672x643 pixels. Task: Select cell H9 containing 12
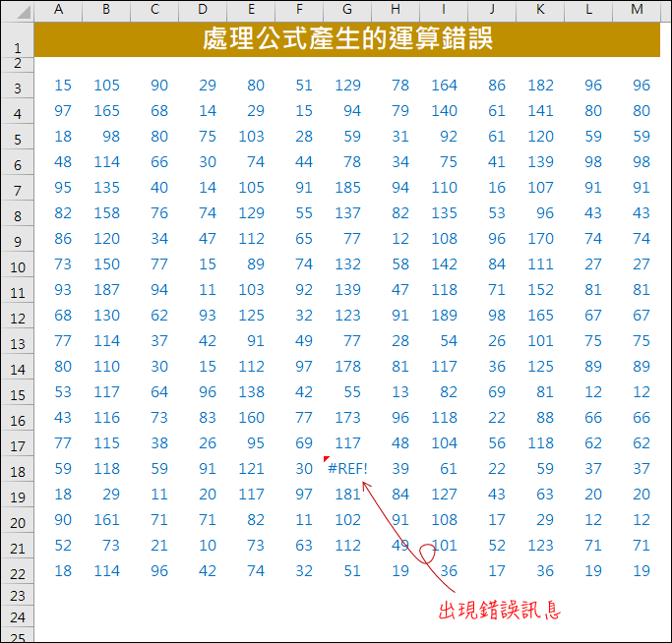(x=396, y=239)
